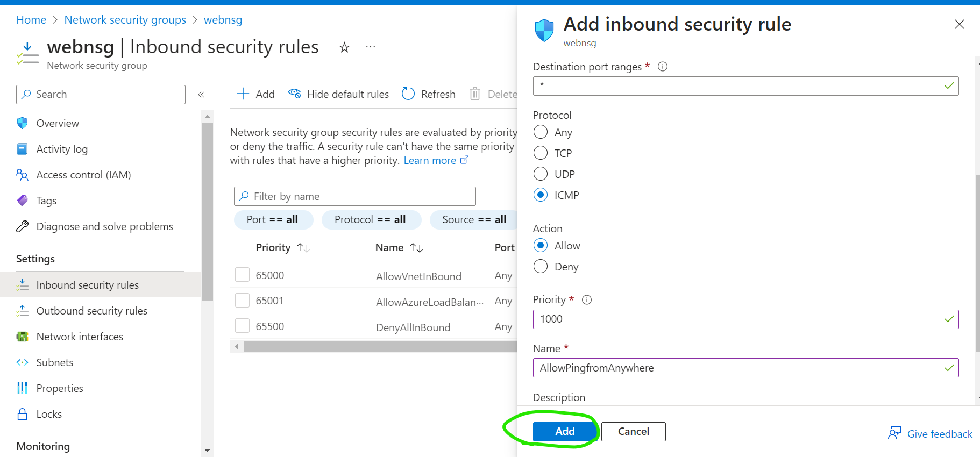The height and width of the screenshot is (457, 980).
Task: Sort the table by Priority column
Action: click(x=282, y=247)
